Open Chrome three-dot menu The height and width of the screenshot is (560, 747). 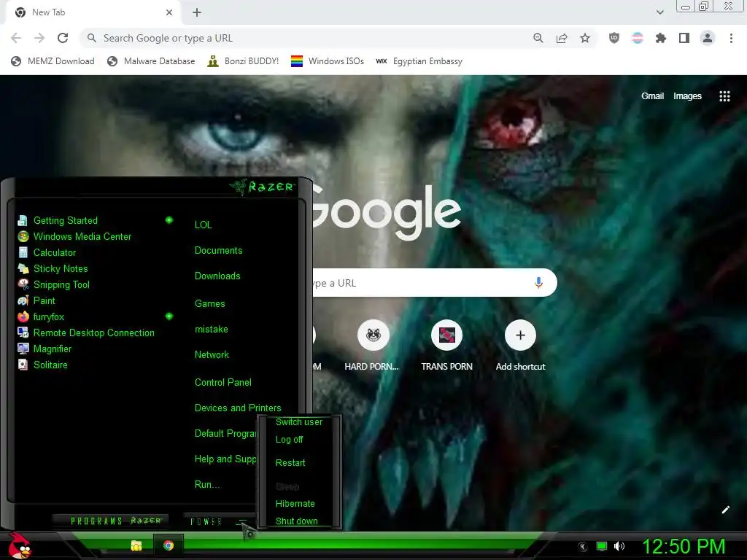731,38
